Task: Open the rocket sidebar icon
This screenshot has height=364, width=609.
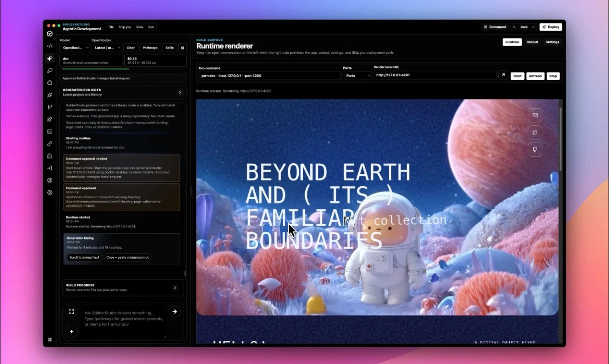Action: tap(49, 119)
